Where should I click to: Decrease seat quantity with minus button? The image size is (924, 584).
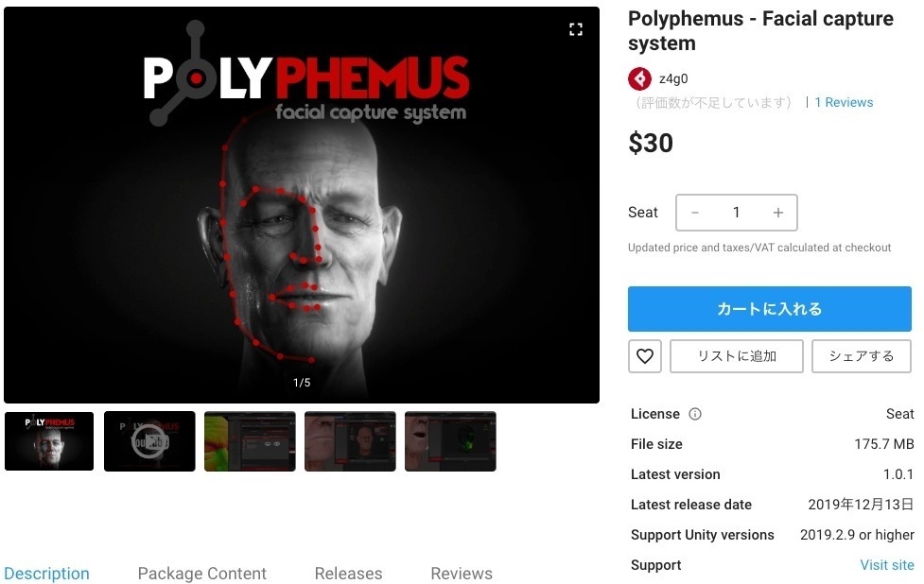click(x=695, y=213)
